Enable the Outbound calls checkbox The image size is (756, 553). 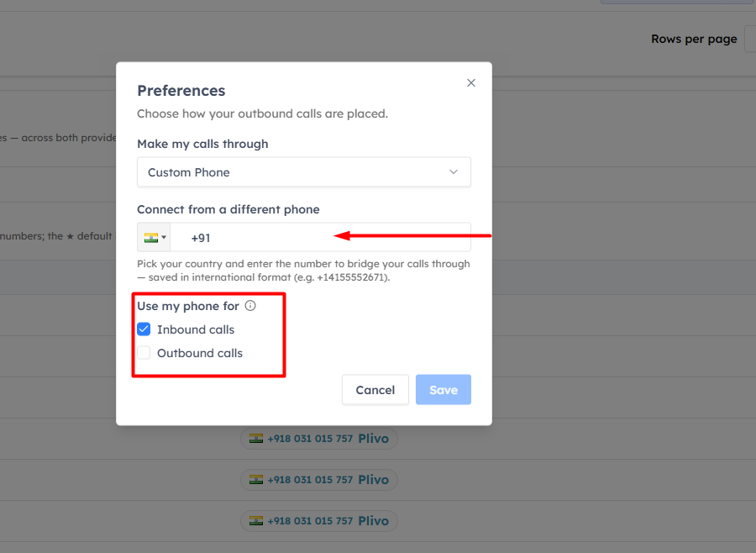click(x=144, y=353)
